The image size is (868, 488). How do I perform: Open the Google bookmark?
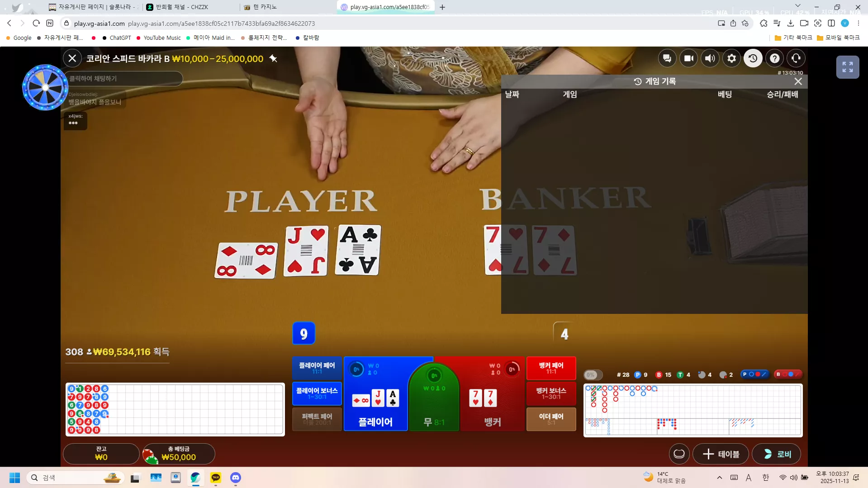coord(19,38)
